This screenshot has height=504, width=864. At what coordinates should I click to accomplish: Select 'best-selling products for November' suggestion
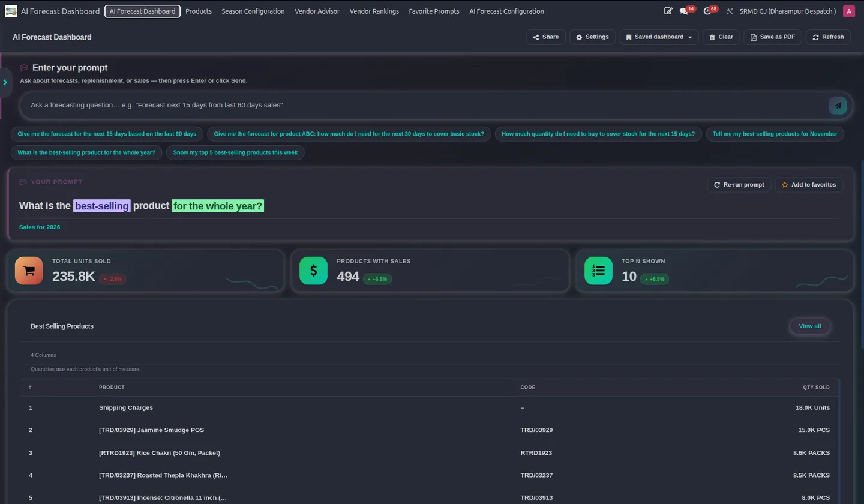pyautogui.click(x=775, y=134)
